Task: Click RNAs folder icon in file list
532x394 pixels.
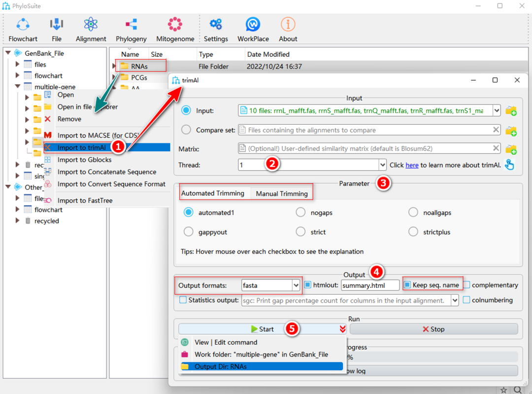Action: coord(125,66)
